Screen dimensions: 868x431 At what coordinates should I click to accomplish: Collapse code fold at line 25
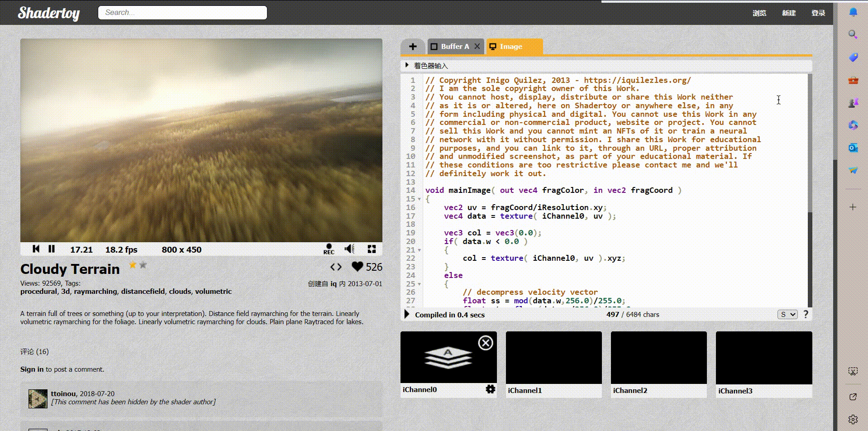(x=420, y=284)
